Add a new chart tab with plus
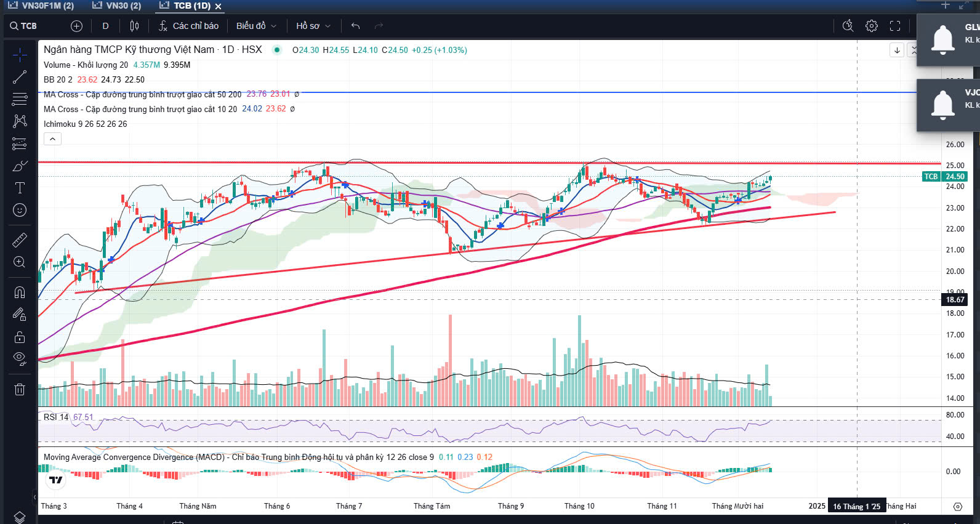The width and height of the screenshot is (980, 524). point(946,5)
